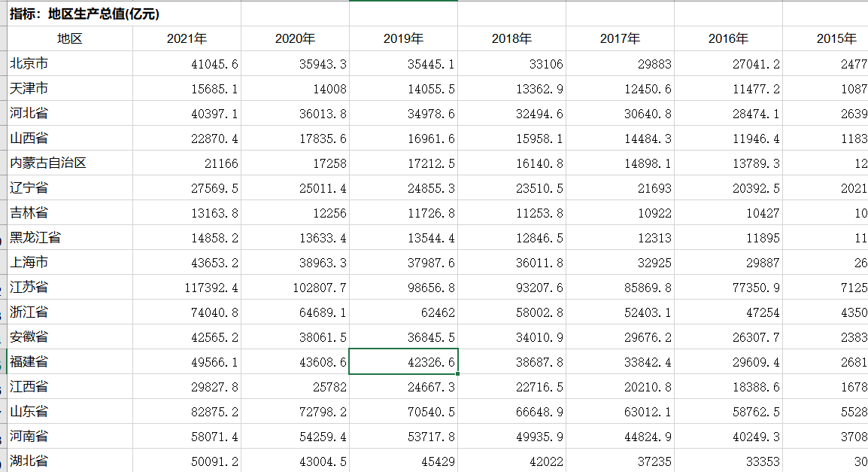Select Zhejiang 2019 value 62462
This screenshot has width=868, height=472.
click(x=404, y=312)
